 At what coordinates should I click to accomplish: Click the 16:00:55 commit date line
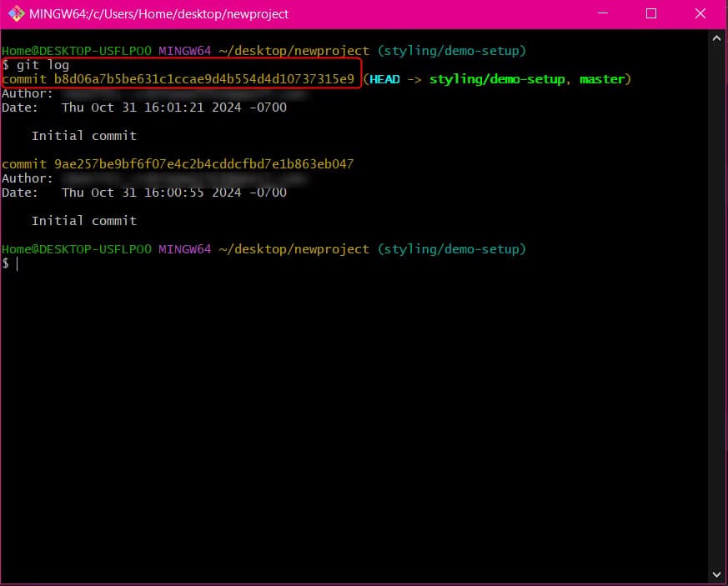click(173, 193)
